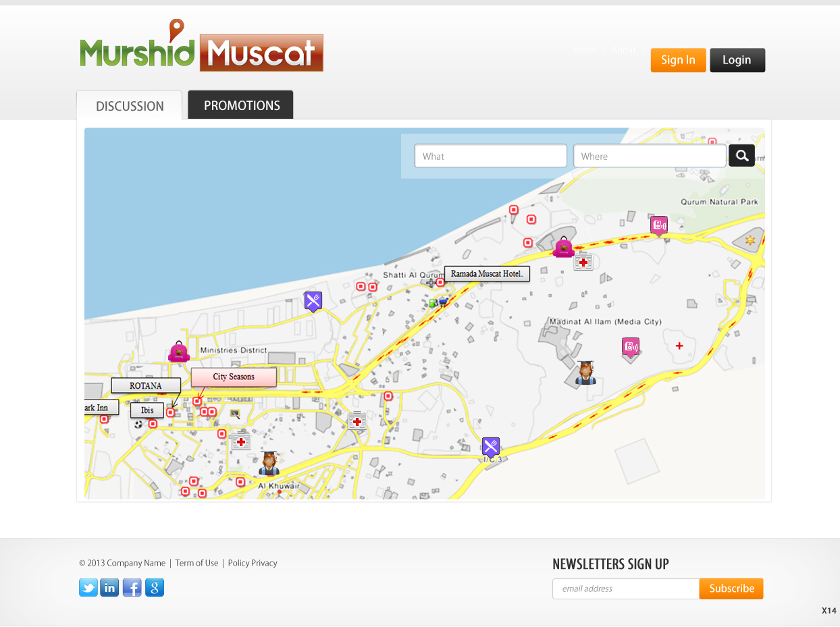Click the Shatti Al Qurum map label

tap(414, 275)
